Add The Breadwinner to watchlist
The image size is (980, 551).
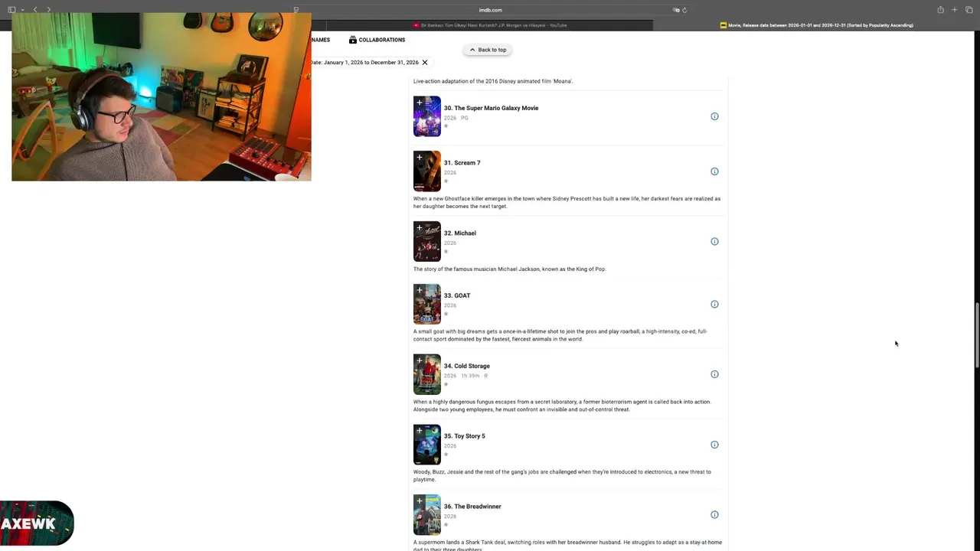pyautogui.click(x=419, y=500)
